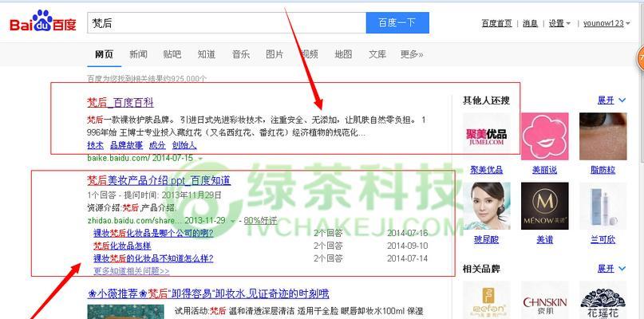
Task: Follow the 品牌故事 sublink
Action: pyautogui.click(x=127, y=145)
